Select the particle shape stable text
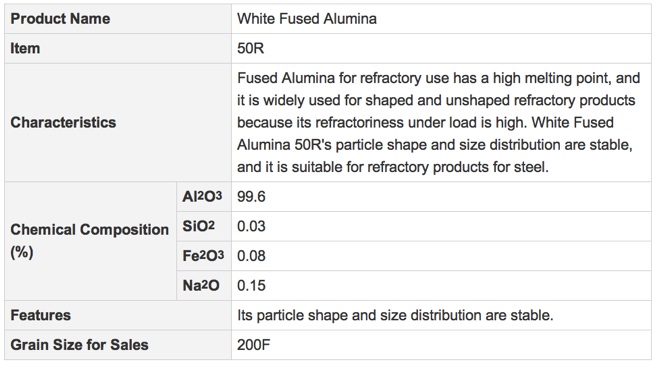Screen dimensions: 662x369 point(395,315)
